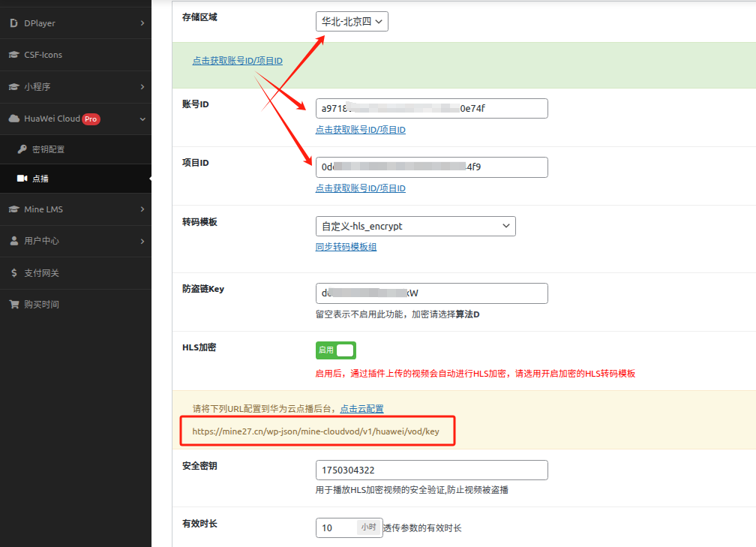Select the 密钥配置 key icon
Viewport: 756px width, 547px height.
click(x=22, y=149)
